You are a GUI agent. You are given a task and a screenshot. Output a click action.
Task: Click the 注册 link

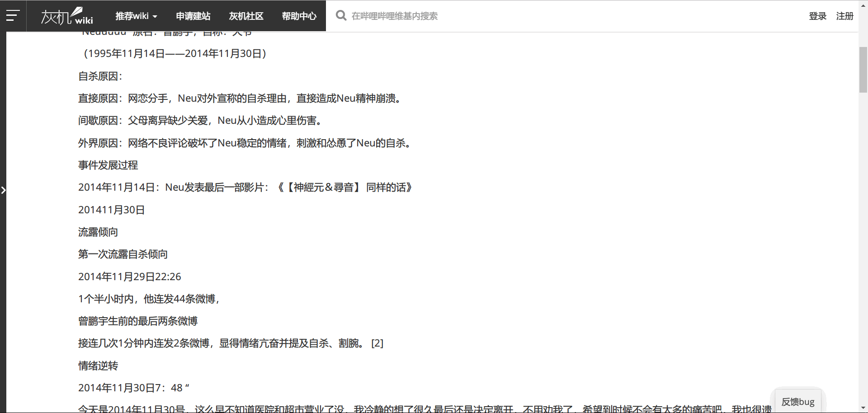(844, 16)
